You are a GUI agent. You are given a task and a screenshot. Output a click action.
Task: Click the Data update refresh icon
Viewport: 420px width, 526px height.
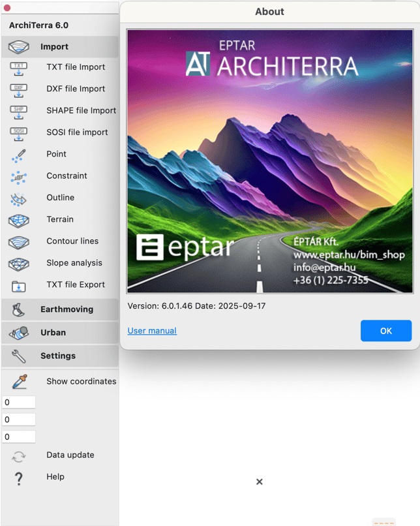point(19,456)
